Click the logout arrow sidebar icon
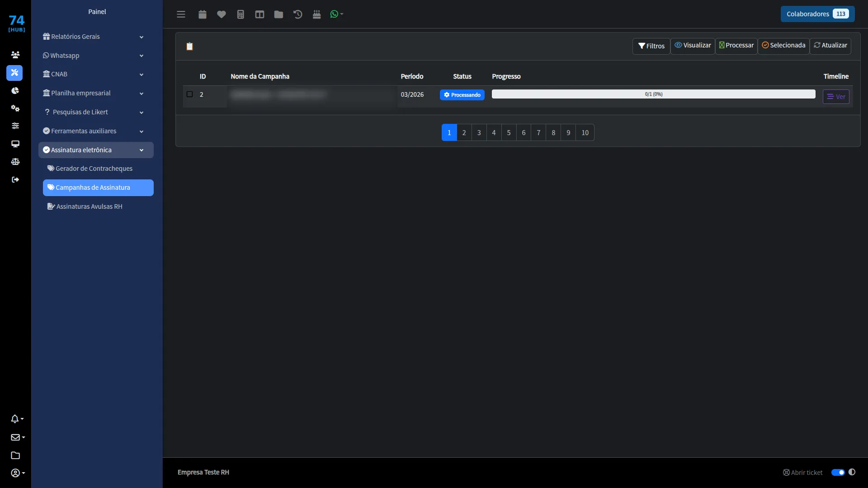The width and height of the screenshot is (868, 488). coord(15,179)
